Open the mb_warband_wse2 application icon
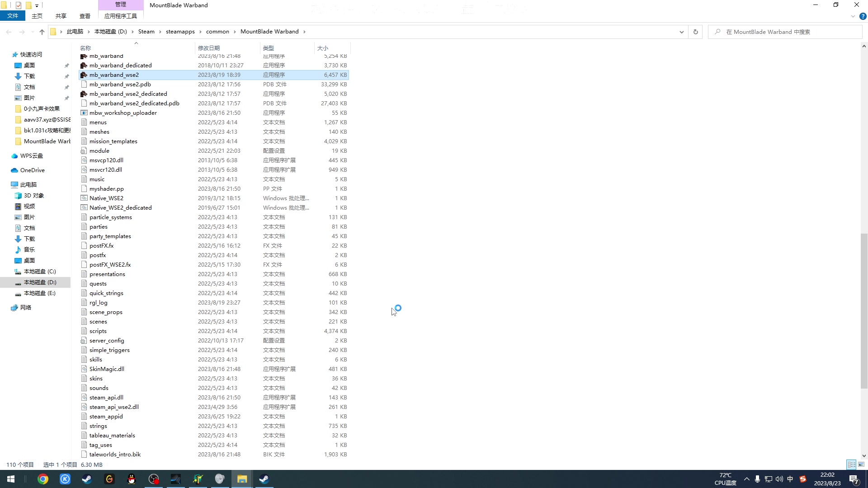The image size is (868, 488). [x=84, y=75]
